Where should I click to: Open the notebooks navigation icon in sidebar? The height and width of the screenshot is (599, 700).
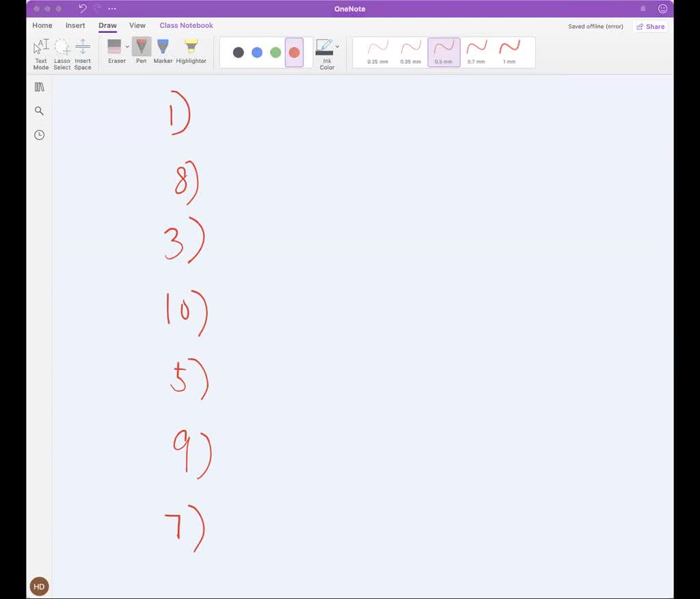tap(39, 87)
